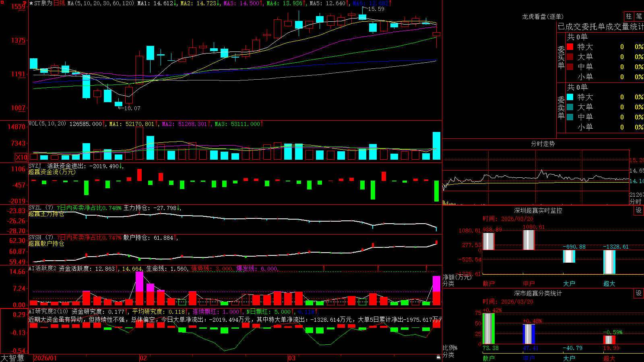Click the 已成交委托单成交量统计 header

tap(601, 27)
